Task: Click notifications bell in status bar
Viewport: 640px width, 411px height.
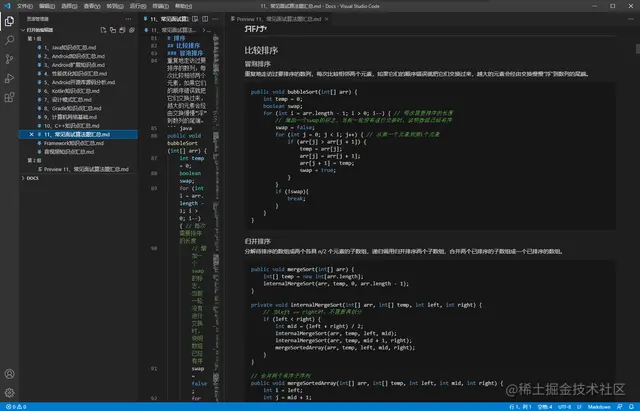Action: [631, 407]
